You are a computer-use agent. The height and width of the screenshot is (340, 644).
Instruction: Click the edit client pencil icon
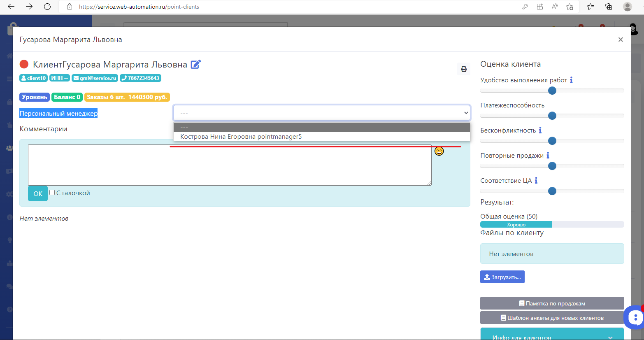[195, 64]
